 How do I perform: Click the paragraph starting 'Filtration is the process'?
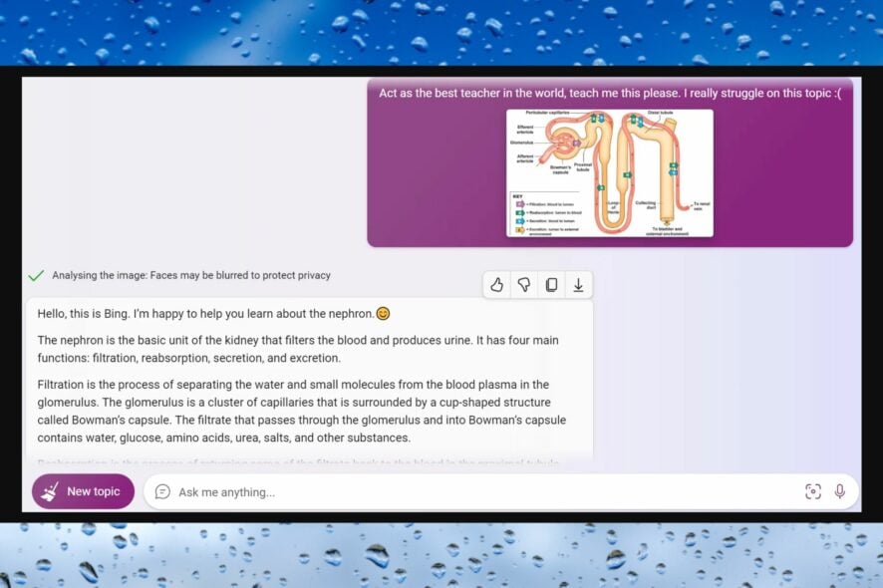tap(302, 412)
